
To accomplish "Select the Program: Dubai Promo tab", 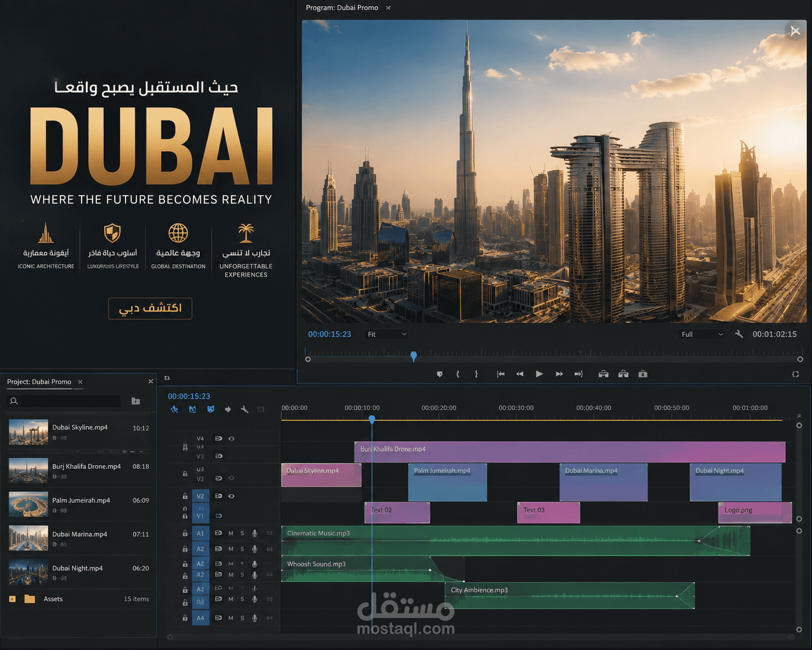I will coord(342,8).
